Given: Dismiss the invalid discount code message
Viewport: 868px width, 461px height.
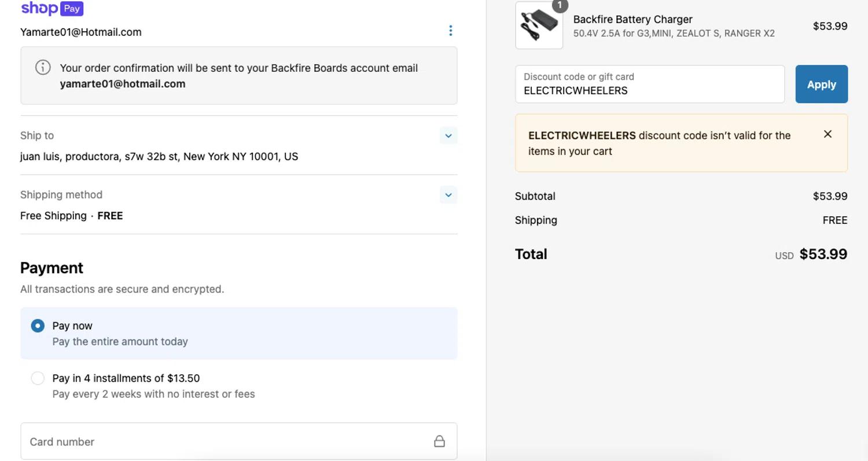Looking at the screenshot, I should [x=827, y=134].
